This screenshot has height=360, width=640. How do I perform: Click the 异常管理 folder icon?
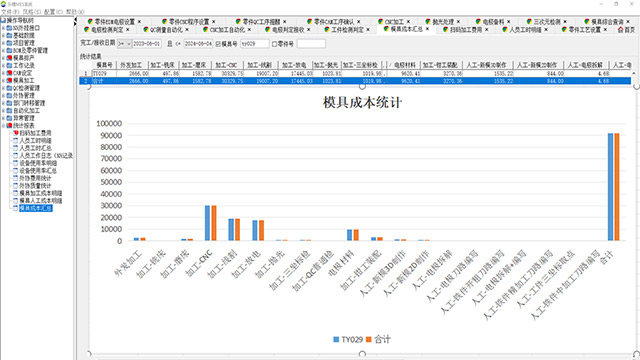click(9, 118)
